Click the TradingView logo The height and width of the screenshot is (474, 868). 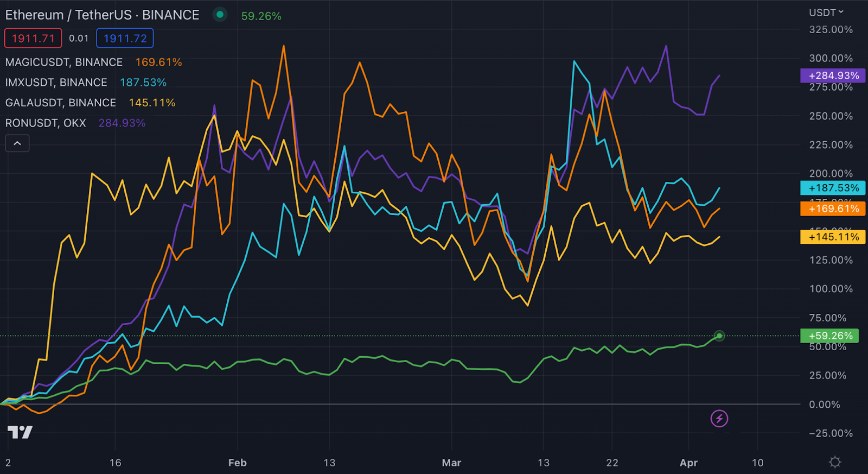(20, 432)
